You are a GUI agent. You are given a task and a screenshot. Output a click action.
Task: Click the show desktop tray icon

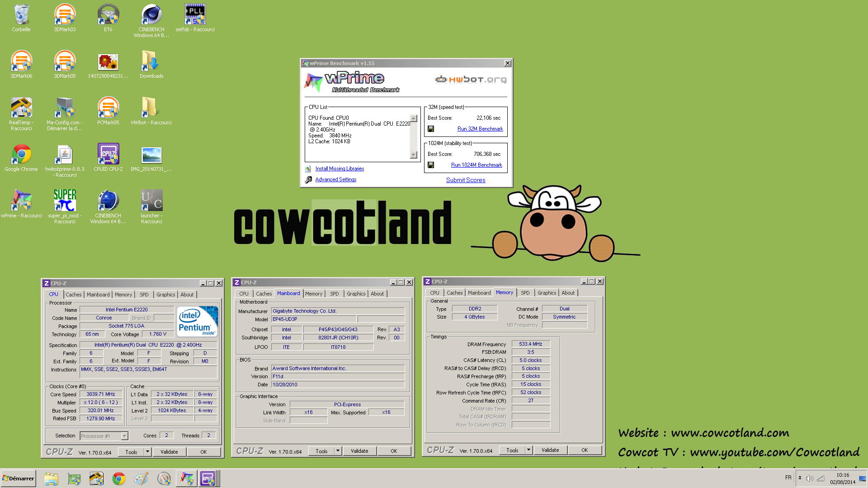coord(863,479)
